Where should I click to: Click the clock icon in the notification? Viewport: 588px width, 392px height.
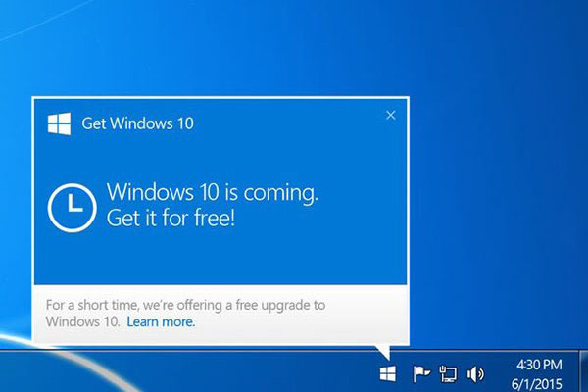tap(72, 208)
